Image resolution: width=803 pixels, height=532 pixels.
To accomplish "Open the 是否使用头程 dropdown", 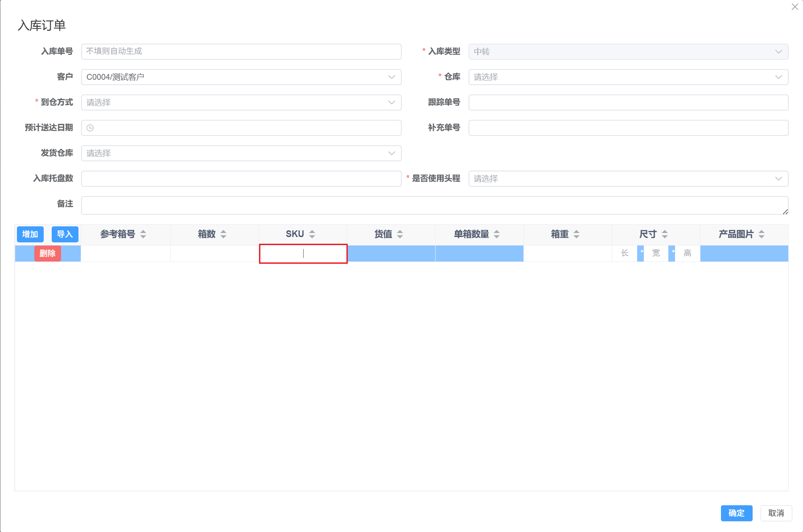I will point(779,178).
